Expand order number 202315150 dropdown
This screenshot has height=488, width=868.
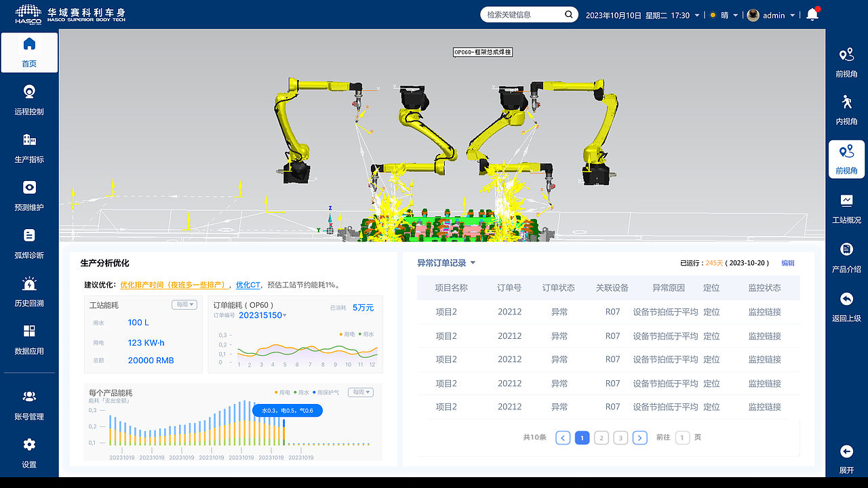point(285,316)
